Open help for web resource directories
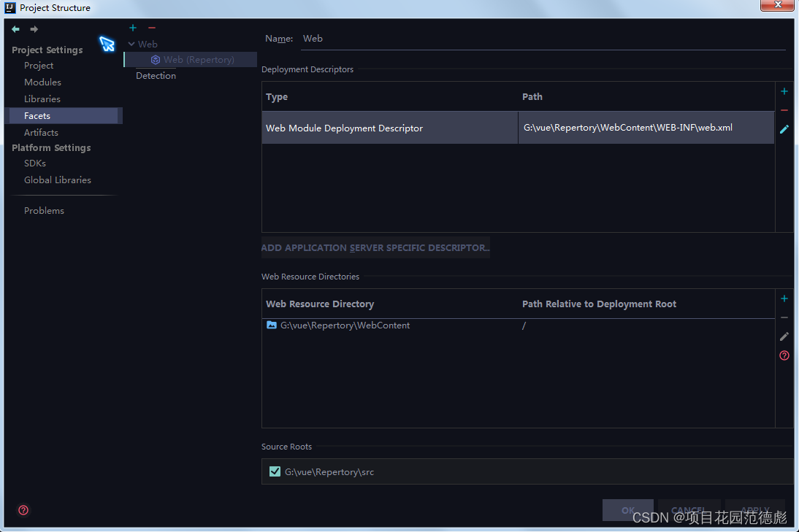This screenshot has height=532, width=799. click(x=784, y=355)
